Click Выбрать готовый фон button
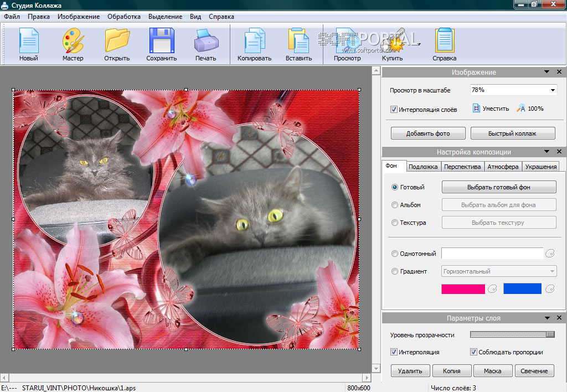Viewport: 567px width, 392px height. click(499, 187)
